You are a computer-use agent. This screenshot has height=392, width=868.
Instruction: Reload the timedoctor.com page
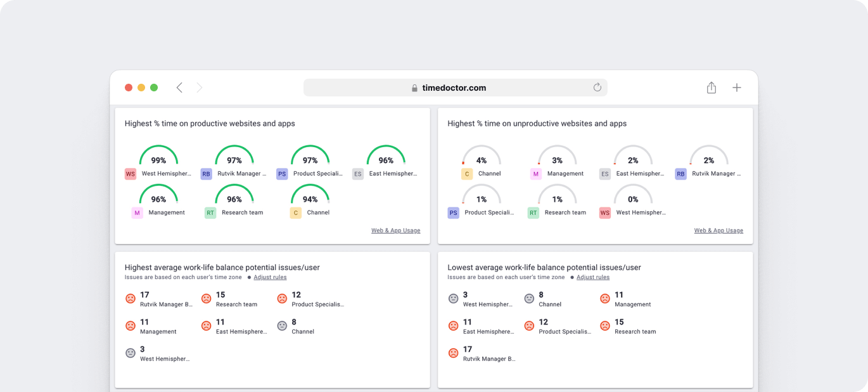coord(597,87)
